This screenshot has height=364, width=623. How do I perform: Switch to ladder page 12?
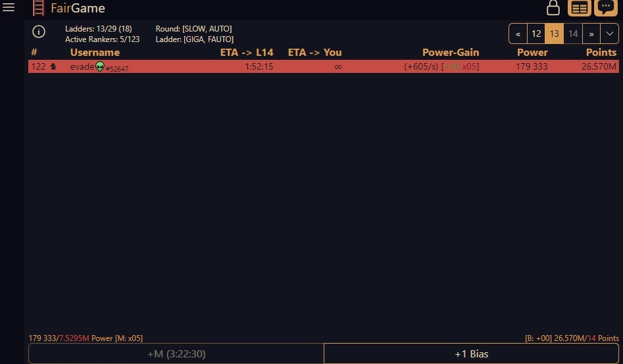point(536,34)
